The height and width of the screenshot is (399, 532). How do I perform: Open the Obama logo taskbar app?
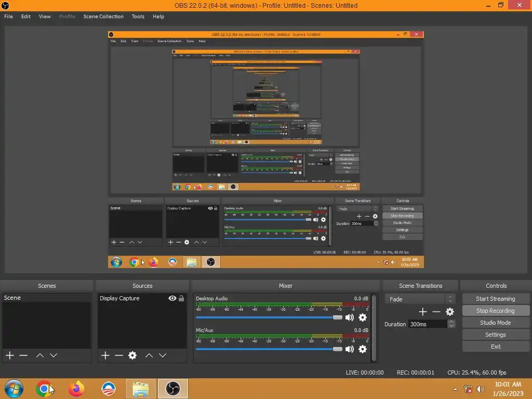[x=109, y=389]
